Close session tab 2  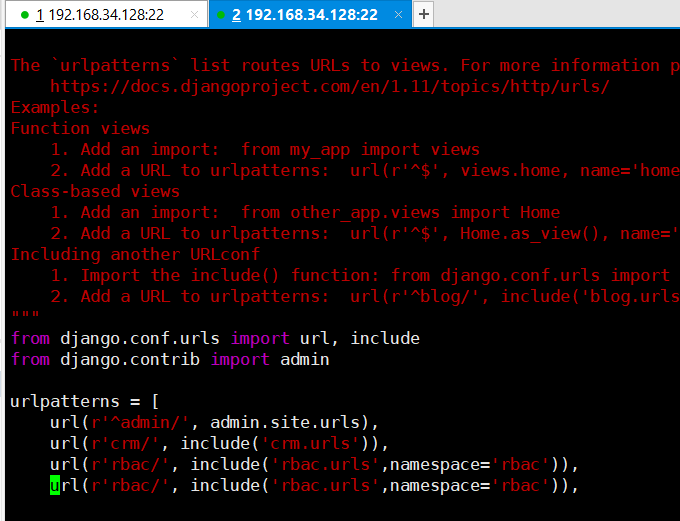pos(398,15)
